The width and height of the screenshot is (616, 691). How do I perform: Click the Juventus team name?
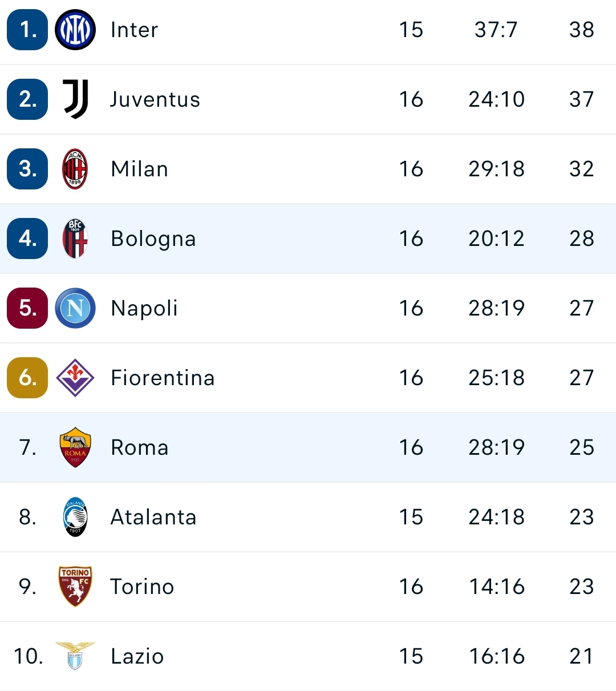155,99
